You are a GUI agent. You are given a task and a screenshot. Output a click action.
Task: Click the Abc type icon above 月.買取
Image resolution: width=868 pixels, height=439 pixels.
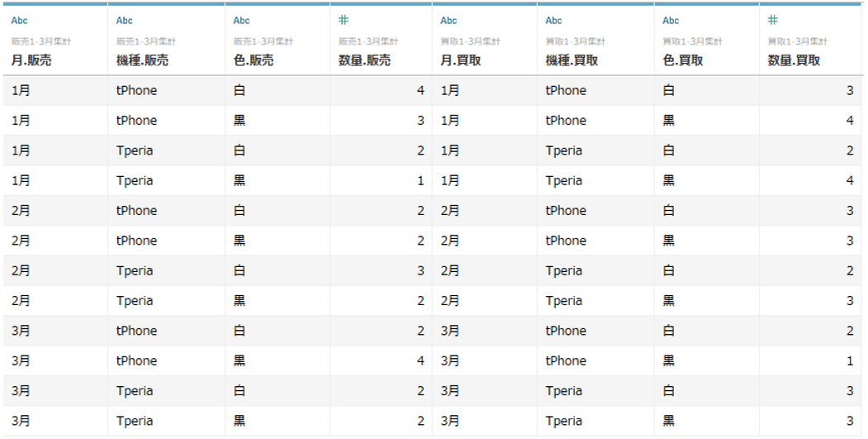click(x=449, y=21)
